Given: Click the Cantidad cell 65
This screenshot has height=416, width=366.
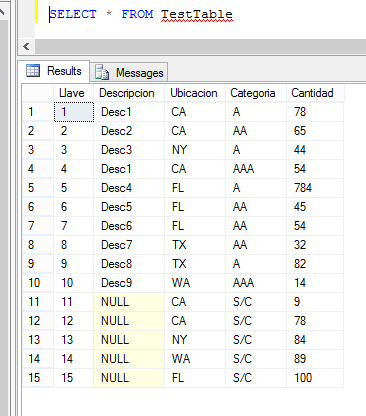Looking at the screenshot, I should pos(315,131).
